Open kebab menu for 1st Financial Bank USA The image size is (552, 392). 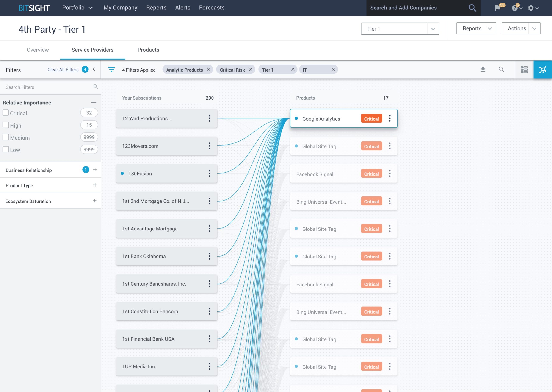click(209, 339)
